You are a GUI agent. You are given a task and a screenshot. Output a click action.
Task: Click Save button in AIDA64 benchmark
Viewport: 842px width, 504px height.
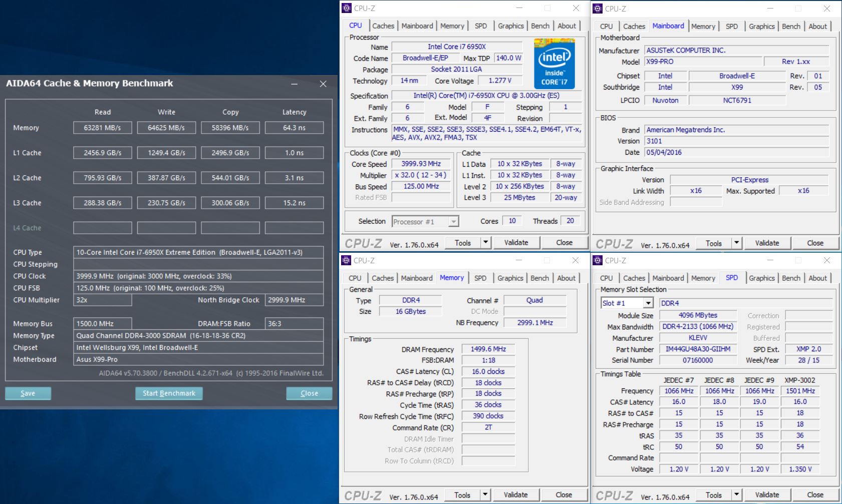pyautogui.click(x=28, y=393)
